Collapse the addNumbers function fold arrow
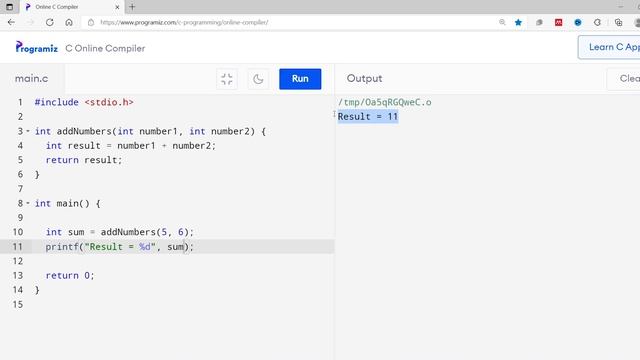640x360 pixels. (28, 131)
